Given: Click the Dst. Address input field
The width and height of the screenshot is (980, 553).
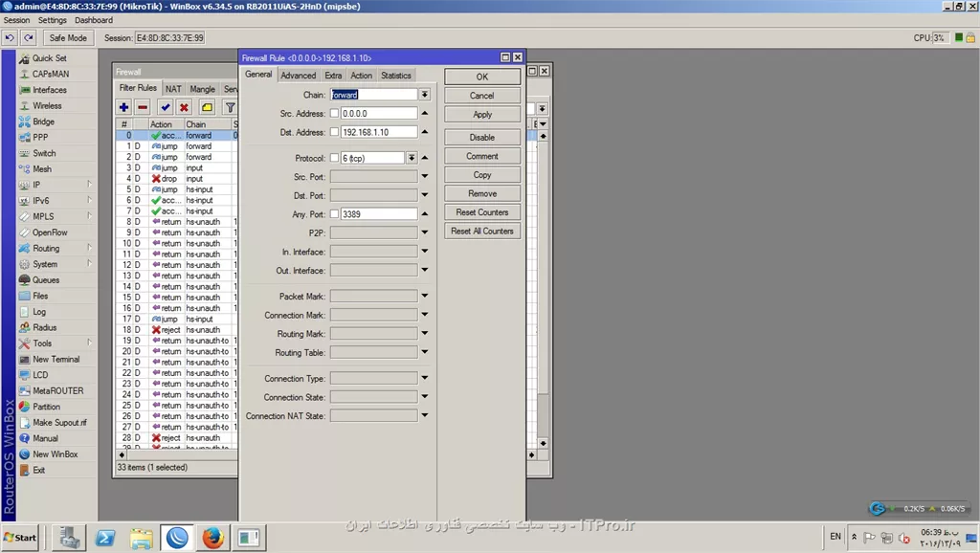Looking at the screenshot, I should click(x=379, y=132).
